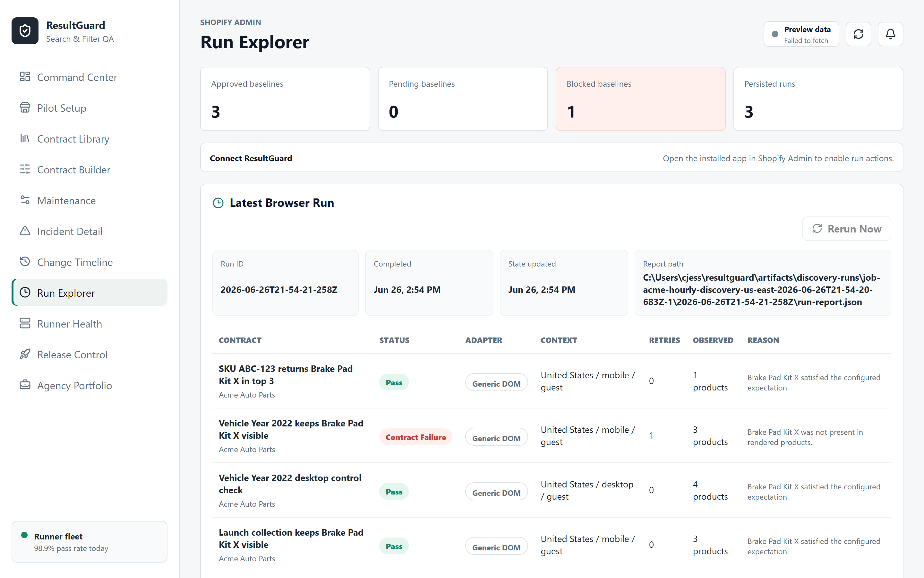Click Pass badge in Launch collection row

[394, 546]
